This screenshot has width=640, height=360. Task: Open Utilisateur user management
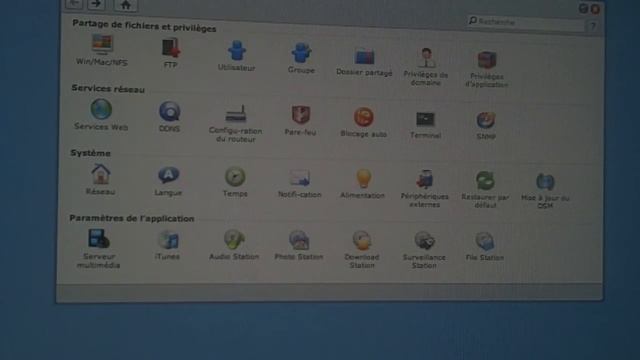tap(236, 56)
